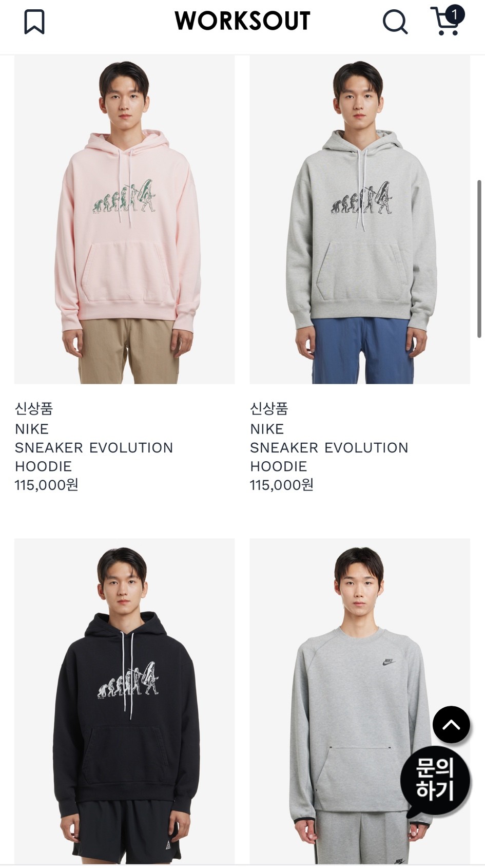This screenshot has width=485, height=868.
Task: Tap 신상품 label above pink hoodie name
Action: (34, 409)
